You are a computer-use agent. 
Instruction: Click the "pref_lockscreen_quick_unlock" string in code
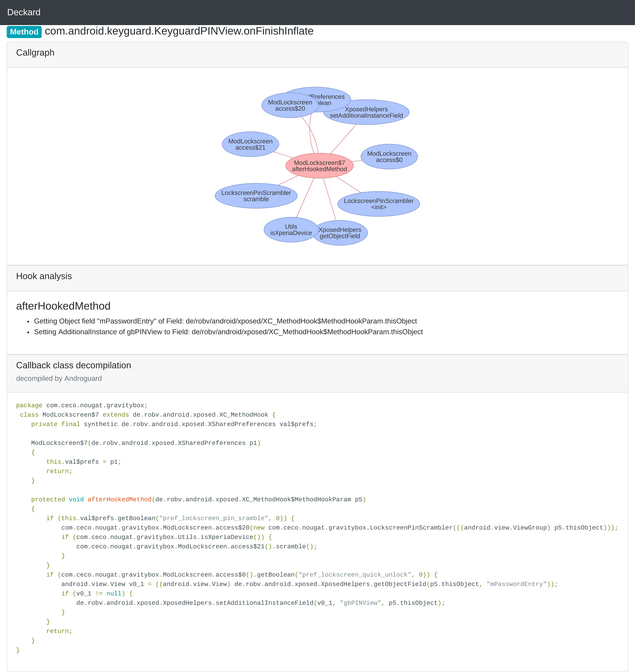click(x=355, y=575)
